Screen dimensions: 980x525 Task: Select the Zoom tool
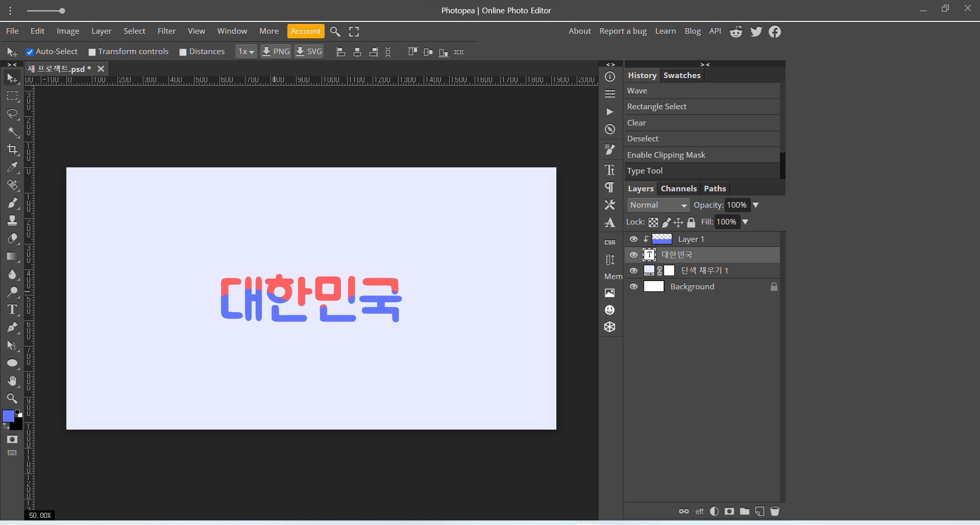click(12, 398)
